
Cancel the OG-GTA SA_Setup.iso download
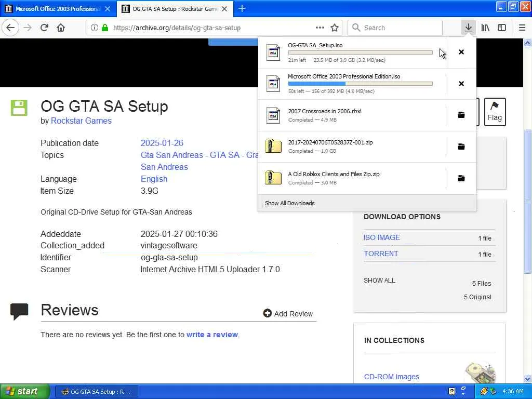461,52
